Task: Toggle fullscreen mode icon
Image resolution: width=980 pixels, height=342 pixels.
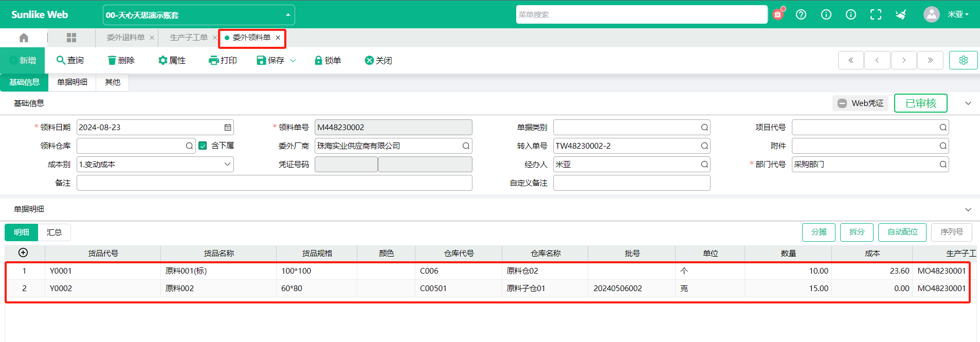Action: 876,14
